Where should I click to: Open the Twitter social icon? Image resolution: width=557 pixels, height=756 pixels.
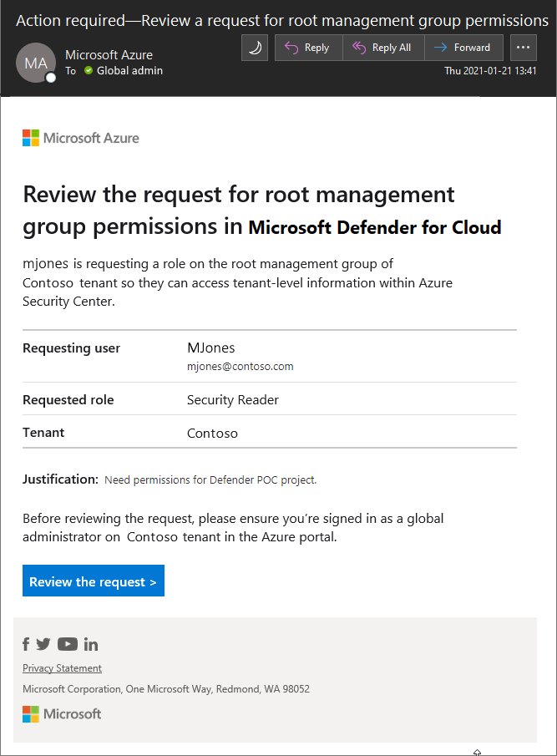tap(43, 644)
